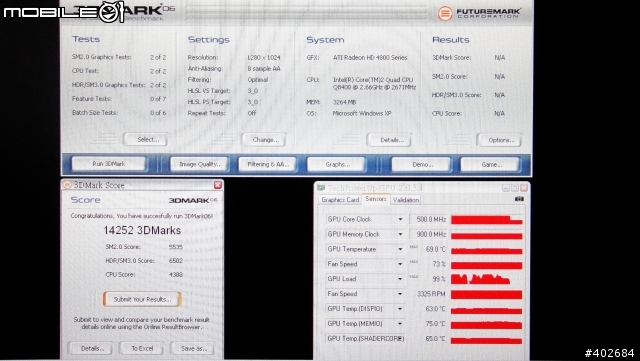Click the GPU Core Clock history graph
Image resolution: width=640 pixels, height=361 pixels.
tap(487, 219)
